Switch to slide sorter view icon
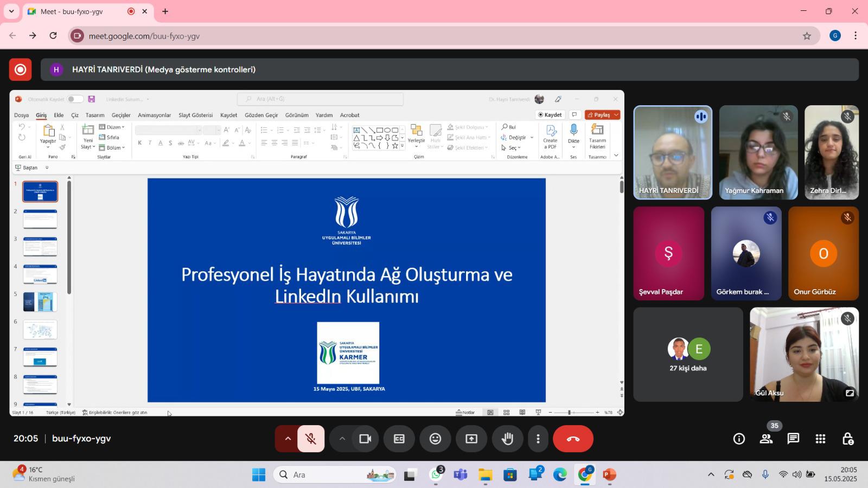Viewport: 868px width, 488px height. 506,412
